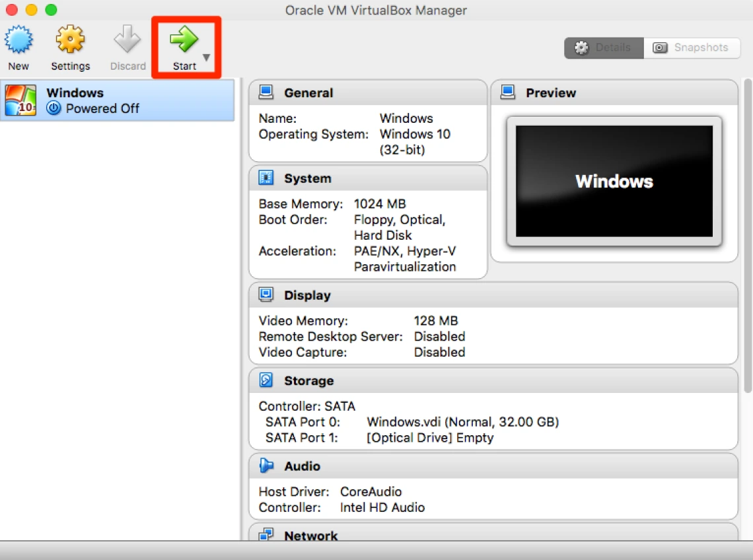Click the Preview section icon
The width and height of the screenshot is (753, 560).
click(507, 92)
